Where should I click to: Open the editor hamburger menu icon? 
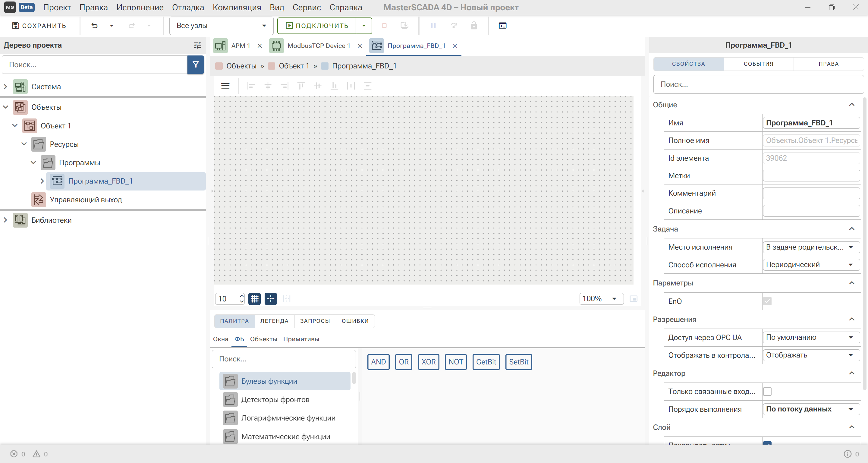pos(225,86)
